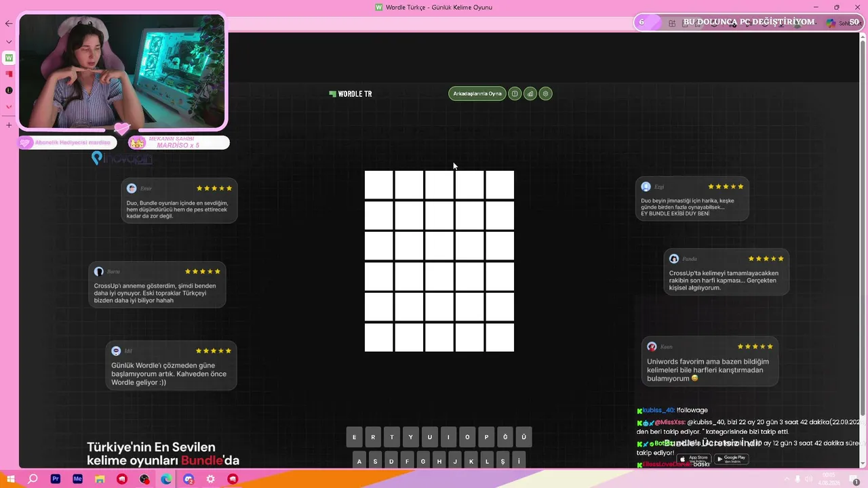Tap the P key on the on-screen keyboard
This screenshot has height=488, width=868.
point(486,437)
